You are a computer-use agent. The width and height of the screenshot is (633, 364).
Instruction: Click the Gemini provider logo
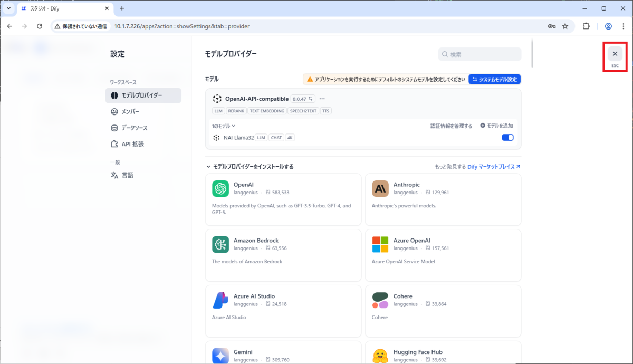tap(220, 356)
